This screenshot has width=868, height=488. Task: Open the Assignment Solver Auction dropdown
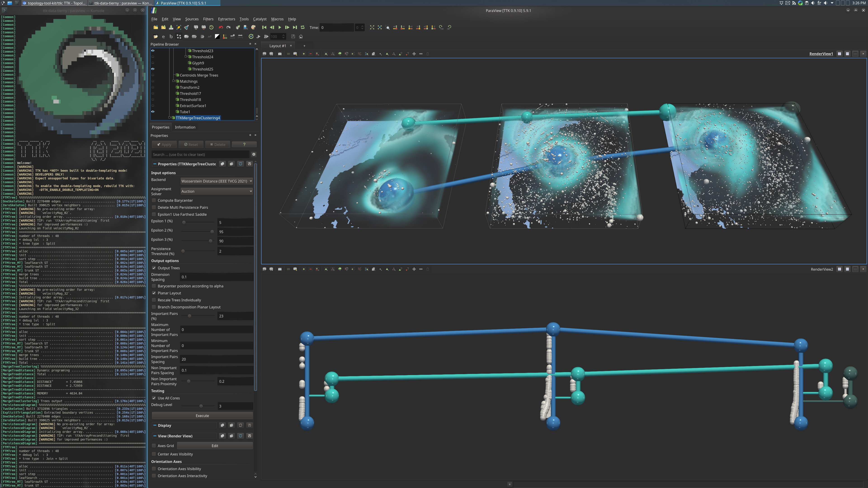point(216,191)
